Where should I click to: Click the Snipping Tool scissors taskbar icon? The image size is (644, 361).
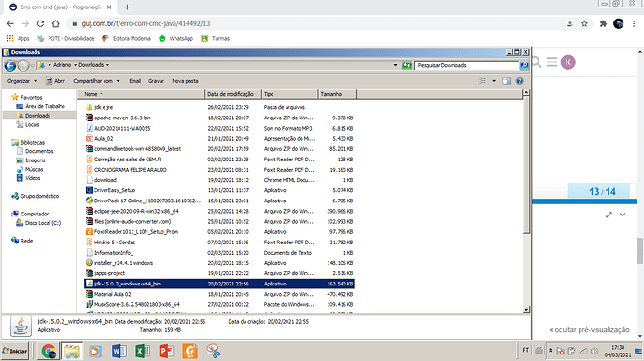point(213,351)
